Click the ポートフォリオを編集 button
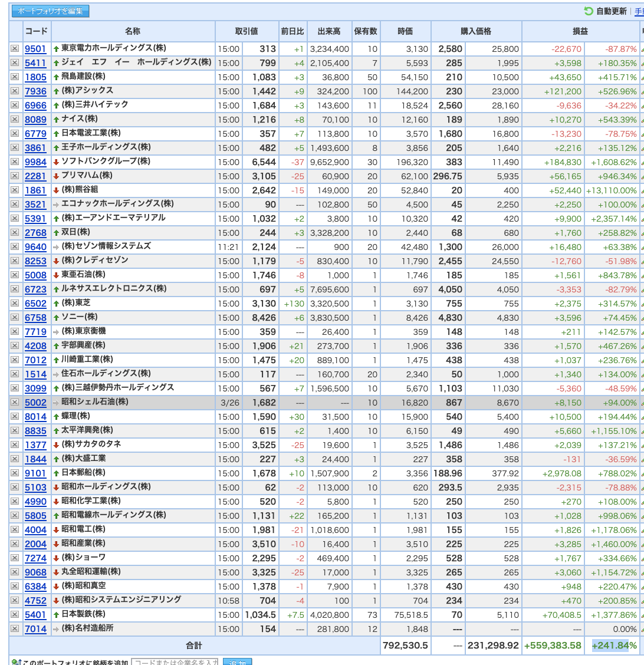The width and height of the screenshot is (644, 665). [x=51, y=11]
